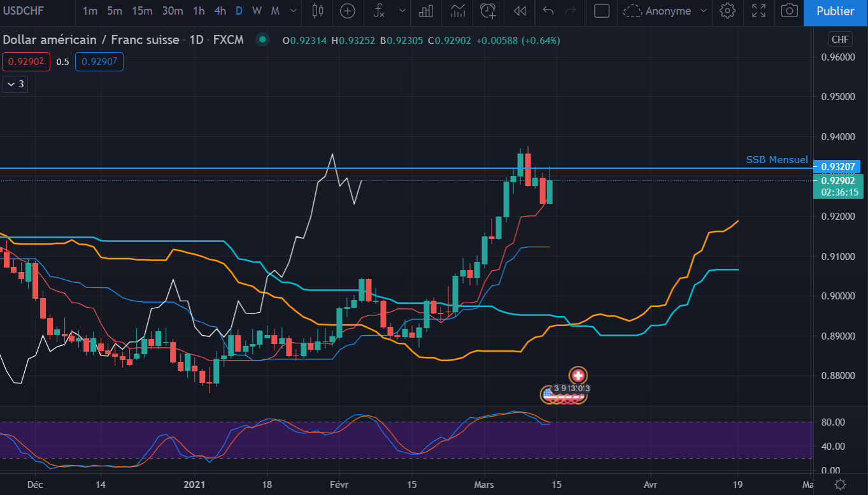
Task: Start bar replay mode
Action: coord(520,11)
